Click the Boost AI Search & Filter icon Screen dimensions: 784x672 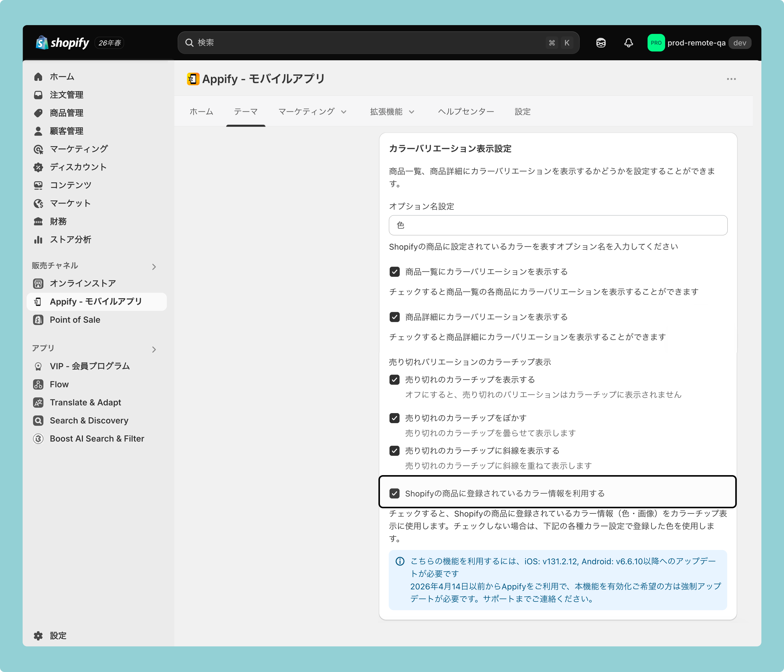(38, 439)
